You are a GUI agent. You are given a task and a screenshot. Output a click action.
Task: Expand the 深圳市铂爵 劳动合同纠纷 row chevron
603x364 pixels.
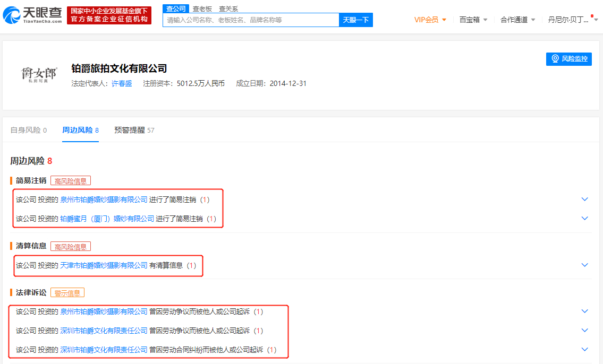[x=584, y=350]
